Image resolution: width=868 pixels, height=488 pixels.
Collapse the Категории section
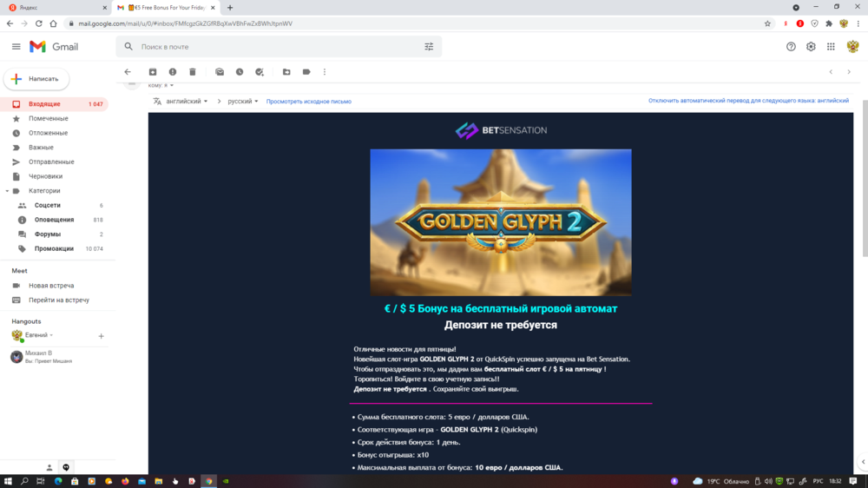[x=7, y=191]
